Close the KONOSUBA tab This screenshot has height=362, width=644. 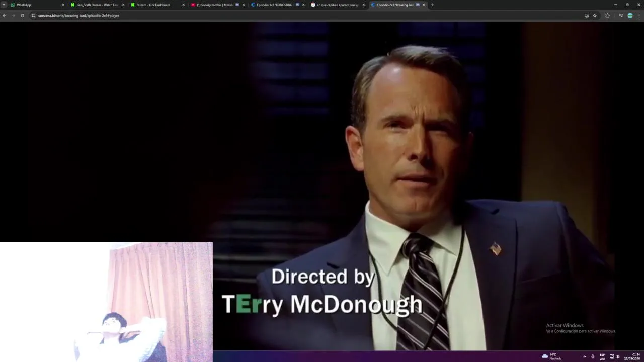point(303,5)
